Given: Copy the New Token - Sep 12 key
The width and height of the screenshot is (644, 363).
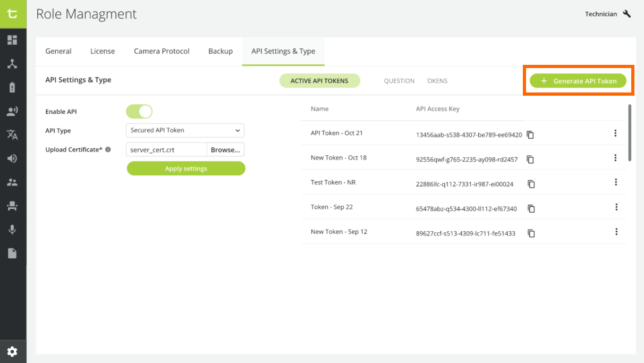Looking at the screenshot, I should [531, 233].
